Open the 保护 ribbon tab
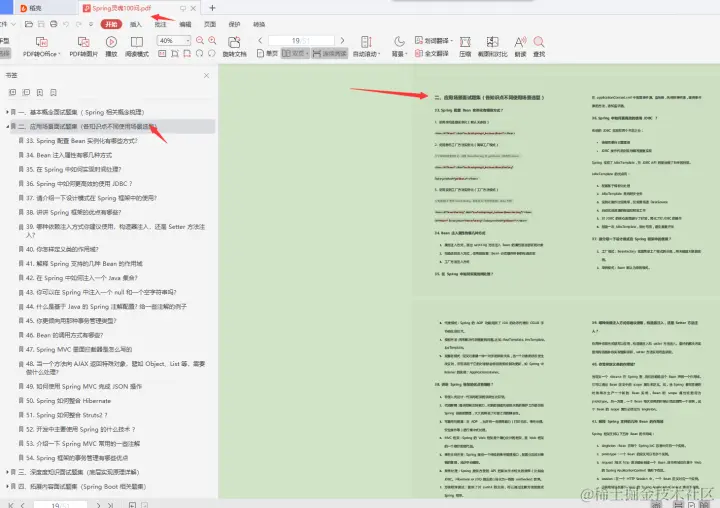Screen dimensions: 720x508 [x=235, y=24]
